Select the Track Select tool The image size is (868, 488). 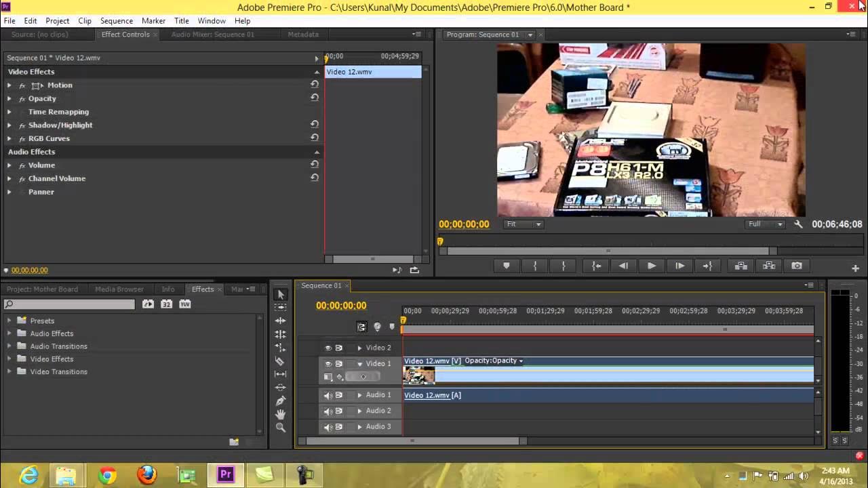tap(281, 307)
